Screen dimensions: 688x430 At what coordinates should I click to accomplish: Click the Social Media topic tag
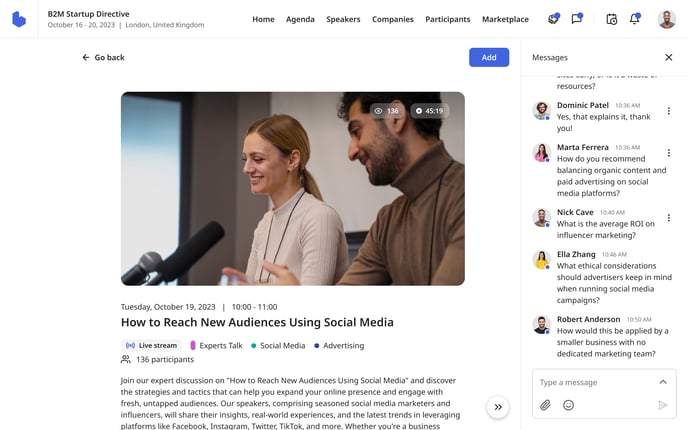(x=278, y=346)
